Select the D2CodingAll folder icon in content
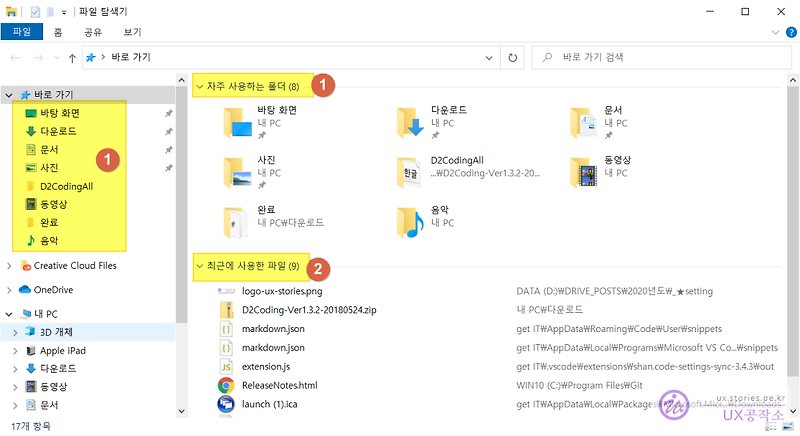 tap(410, 173)
